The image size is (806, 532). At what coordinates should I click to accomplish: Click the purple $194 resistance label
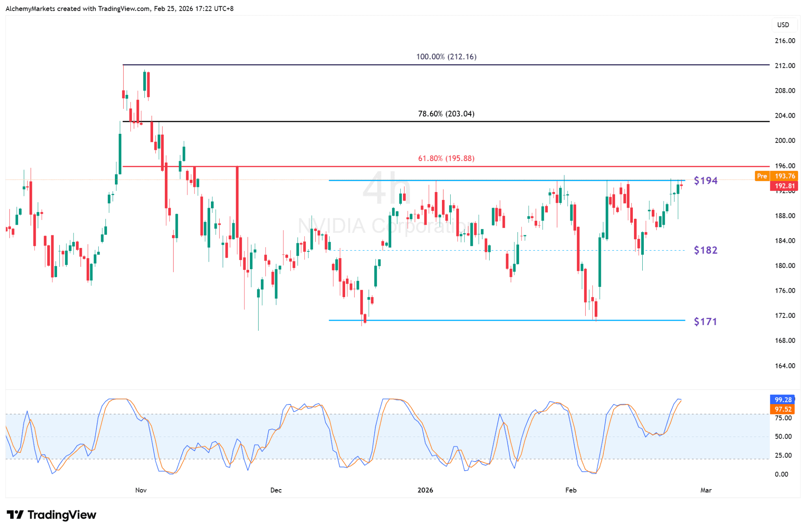coord(706,181)
